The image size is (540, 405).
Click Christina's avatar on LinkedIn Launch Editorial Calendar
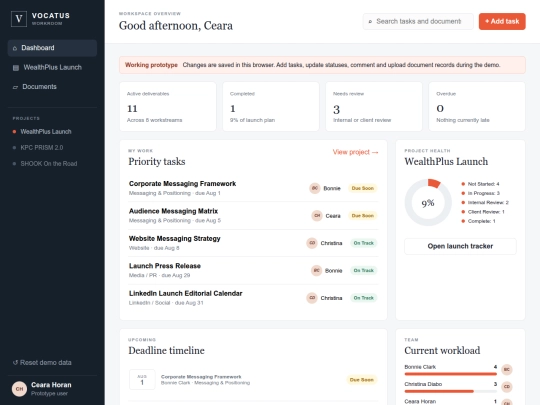pos(312,298)
